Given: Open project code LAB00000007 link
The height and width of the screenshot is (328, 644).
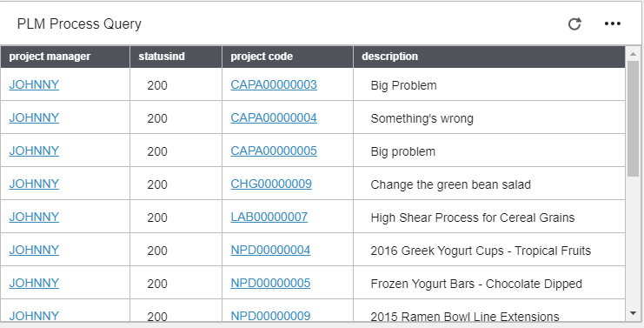Looking at the screenshot, I should 269,217.
